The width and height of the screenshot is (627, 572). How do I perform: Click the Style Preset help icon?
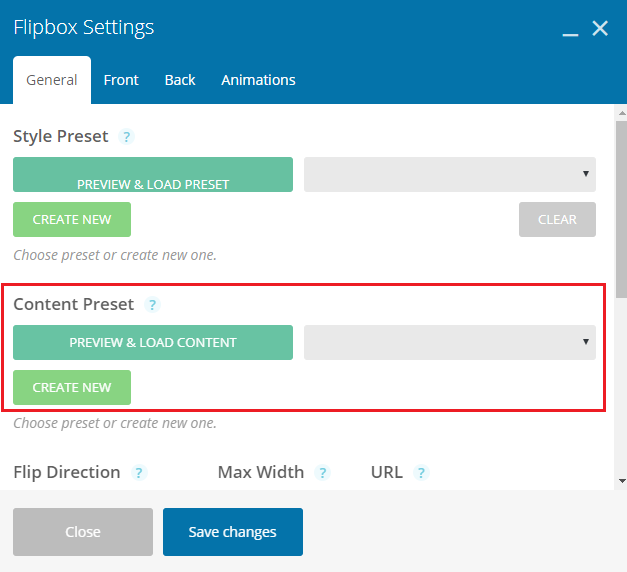click(x=126, y=137)
